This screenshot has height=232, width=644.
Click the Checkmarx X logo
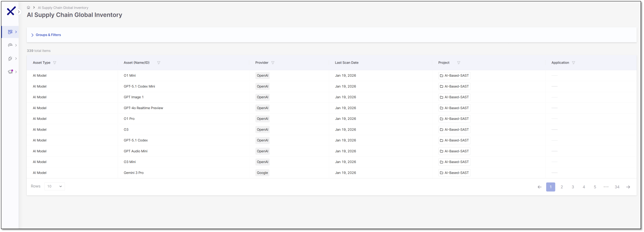coord(11,11)
